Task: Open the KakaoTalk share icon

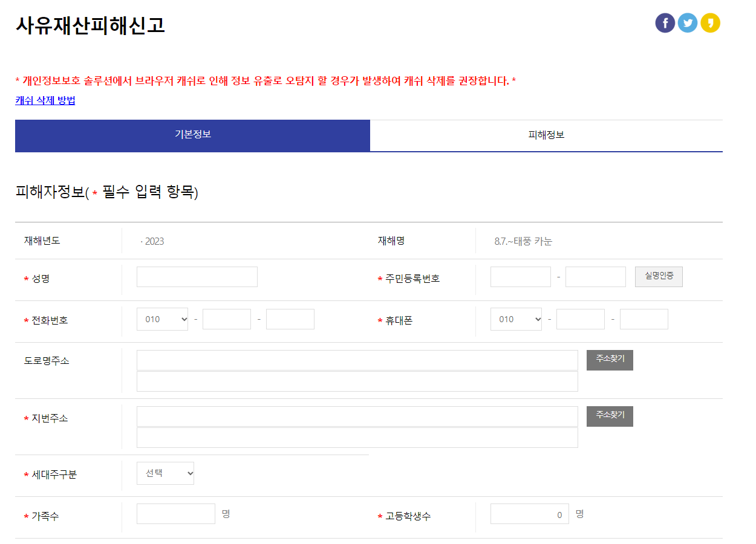Action: point(711,23)
